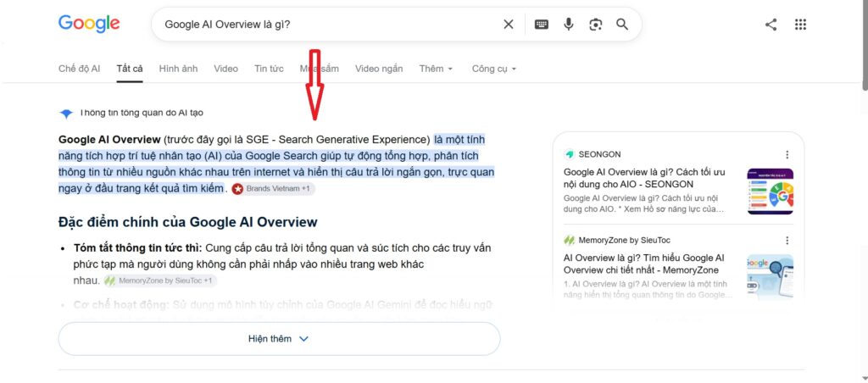Image resolution: width=868 pixels, height=383 pixels.
Task: Click Thông tin tổng quan do AI tạo label
Action: [142, 113]
